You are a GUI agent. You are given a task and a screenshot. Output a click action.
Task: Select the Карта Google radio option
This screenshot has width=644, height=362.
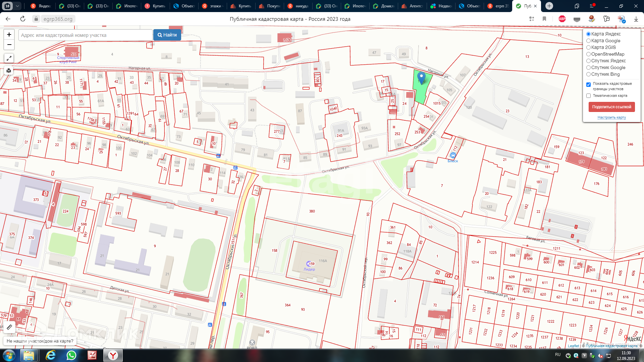588,41
